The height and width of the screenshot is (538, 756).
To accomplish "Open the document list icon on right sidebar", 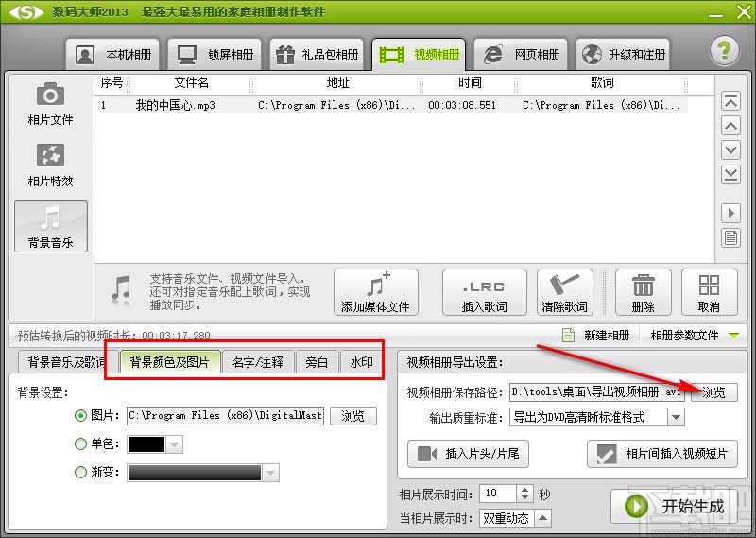I will tap(730, 238).
